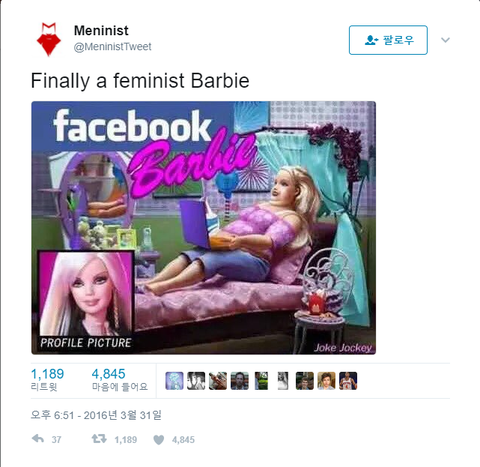Open the tweet timestamp 오후 6:51 link
This screenshot has width=480, height=467.
96,415
